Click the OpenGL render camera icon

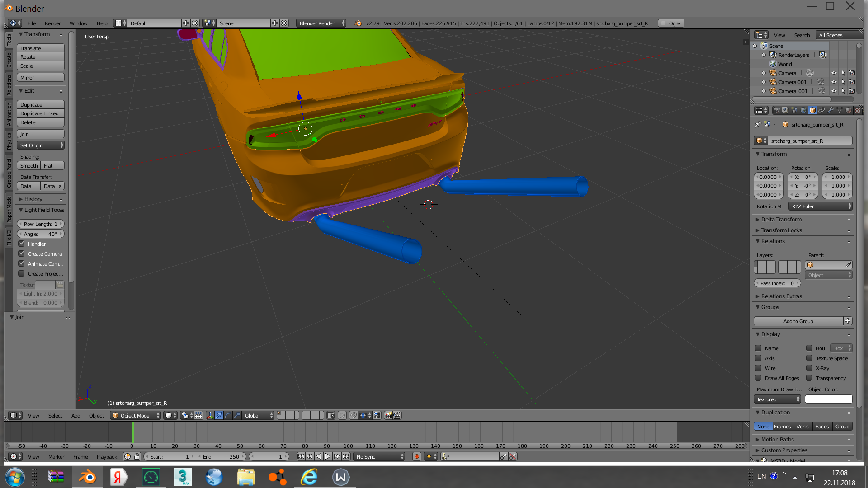[388, 416]
